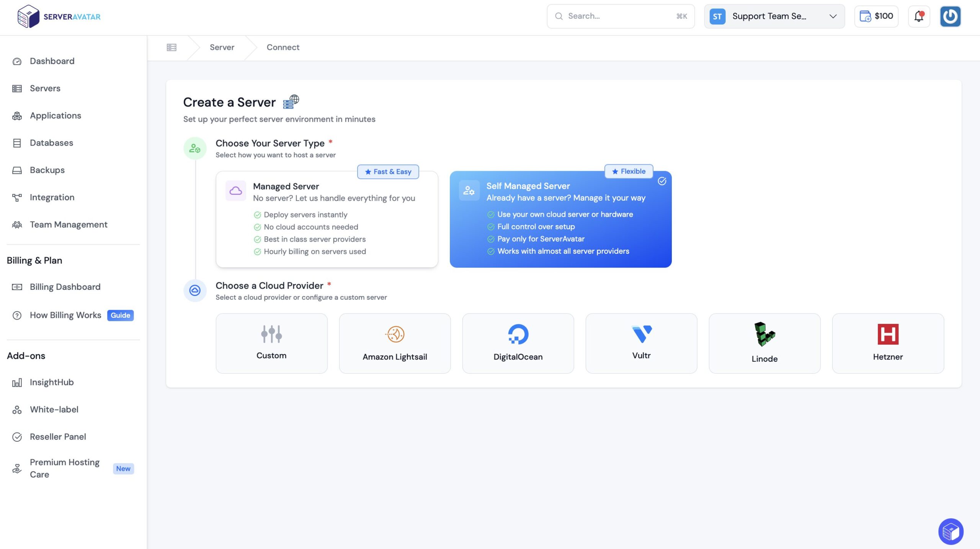Open the support chat widget
This screenshot has height=549, width=980.
point(951,531)
